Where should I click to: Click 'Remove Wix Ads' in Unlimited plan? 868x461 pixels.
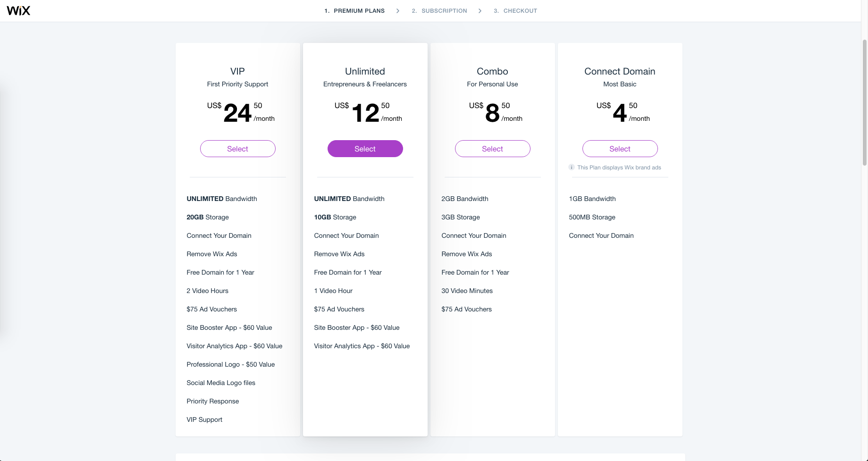(339, 254)
